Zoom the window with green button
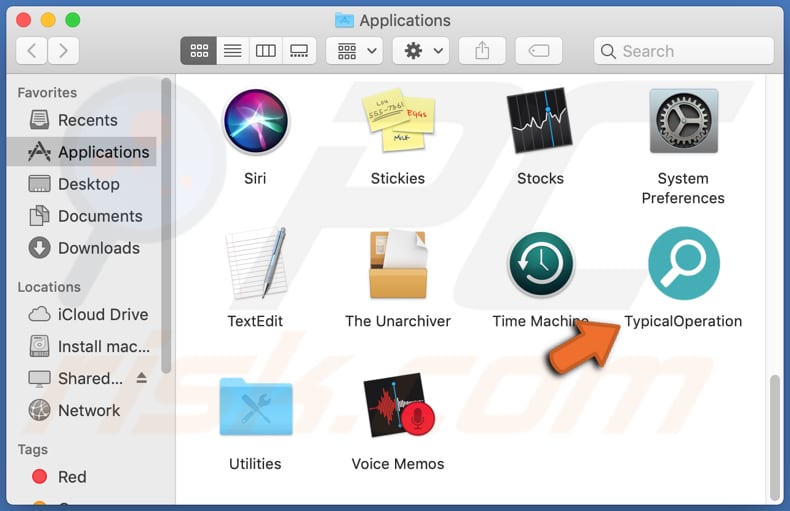The image size is (790, 511). point(73,20)
